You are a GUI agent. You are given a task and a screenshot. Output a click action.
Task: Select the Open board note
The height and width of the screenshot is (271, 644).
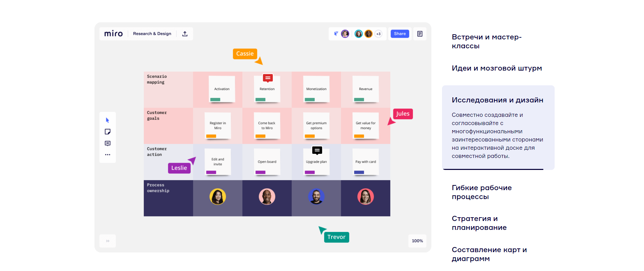click(267, 162)
